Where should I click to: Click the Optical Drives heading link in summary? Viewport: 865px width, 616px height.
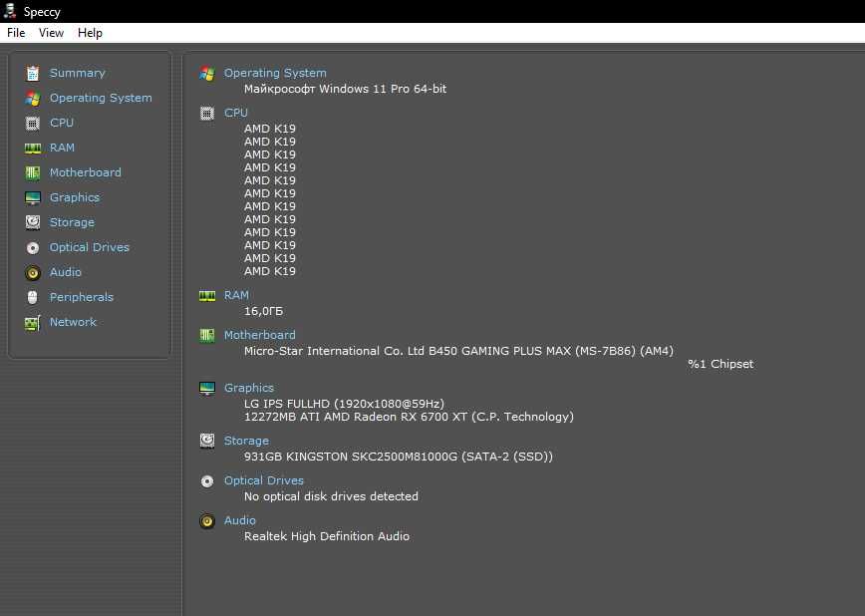click(x=264, y=480)
